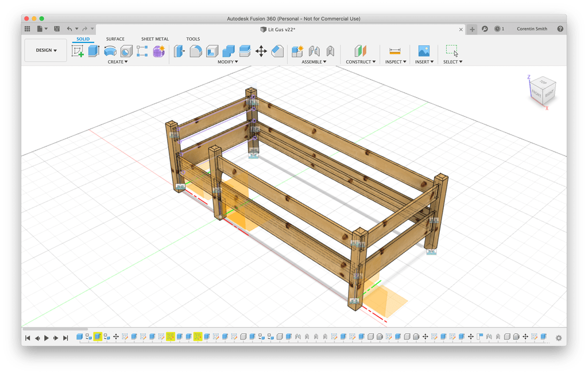The image size is (588, 374).
Task: Select the stacked-layers Offset Face tool
Action: pyautogui.click(x=245, y=51)
